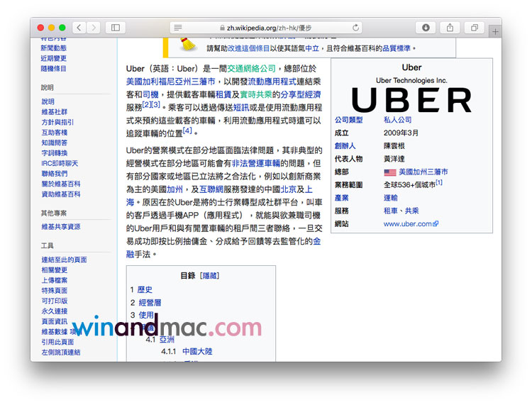Image resolution: width=532 pixels, height=405 pixels.
Task: Toggle the Safari sidebar
Action: point(116,28)
